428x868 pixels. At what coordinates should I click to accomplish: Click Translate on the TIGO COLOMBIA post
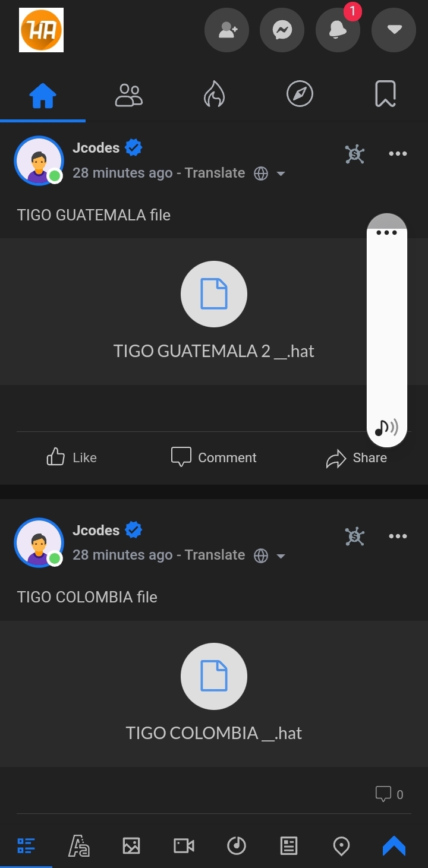click(x=215, y=555)
